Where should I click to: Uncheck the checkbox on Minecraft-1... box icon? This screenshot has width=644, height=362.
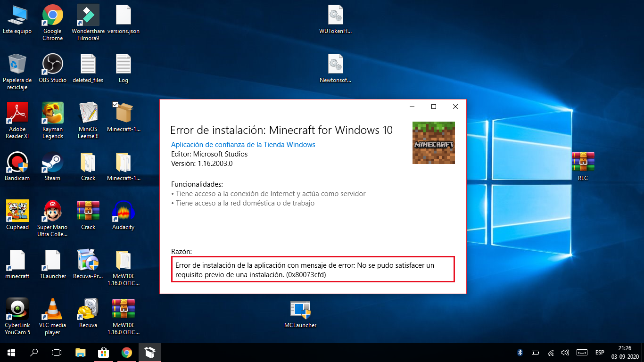pos(116,105)
